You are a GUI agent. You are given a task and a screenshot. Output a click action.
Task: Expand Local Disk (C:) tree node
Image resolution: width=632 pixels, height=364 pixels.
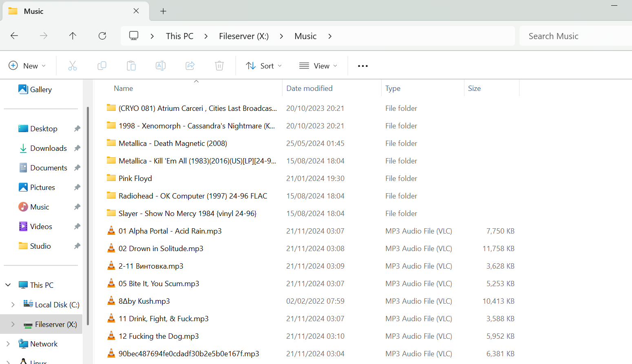(x=13, y=304)
